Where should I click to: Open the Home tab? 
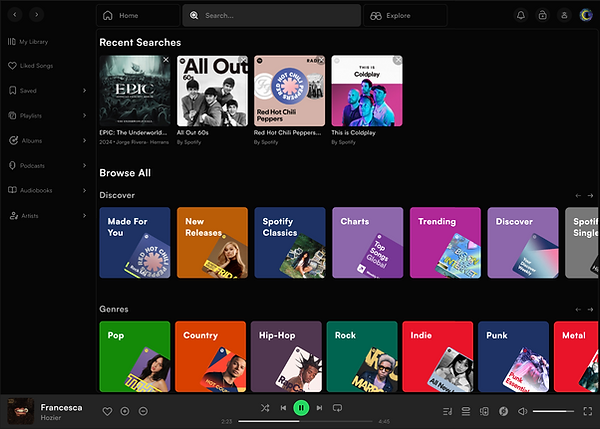[x=138, y=15]
